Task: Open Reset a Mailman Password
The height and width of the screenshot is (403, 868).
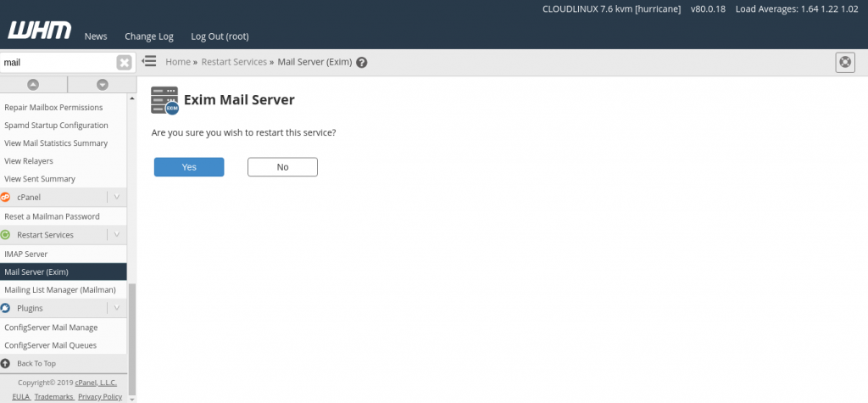Action: point(52,216)
